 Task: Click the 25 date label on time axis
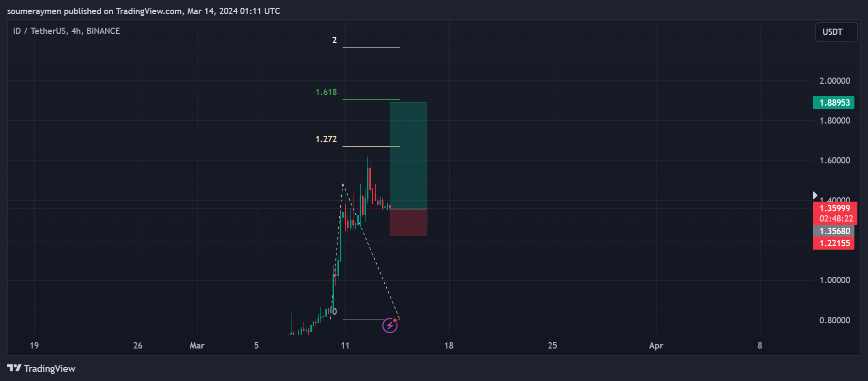tap(552, 346)
